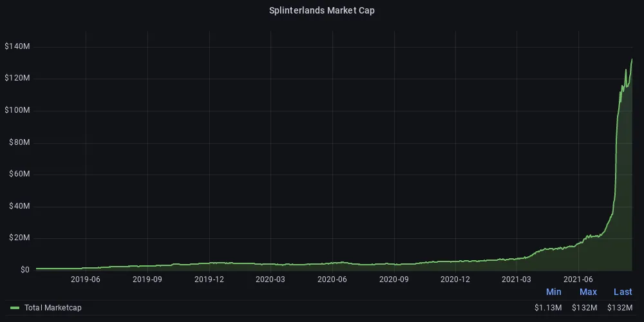Click the $100M y-axis label
This screenshot has width=644, height=322.
[x=17, y=111]
